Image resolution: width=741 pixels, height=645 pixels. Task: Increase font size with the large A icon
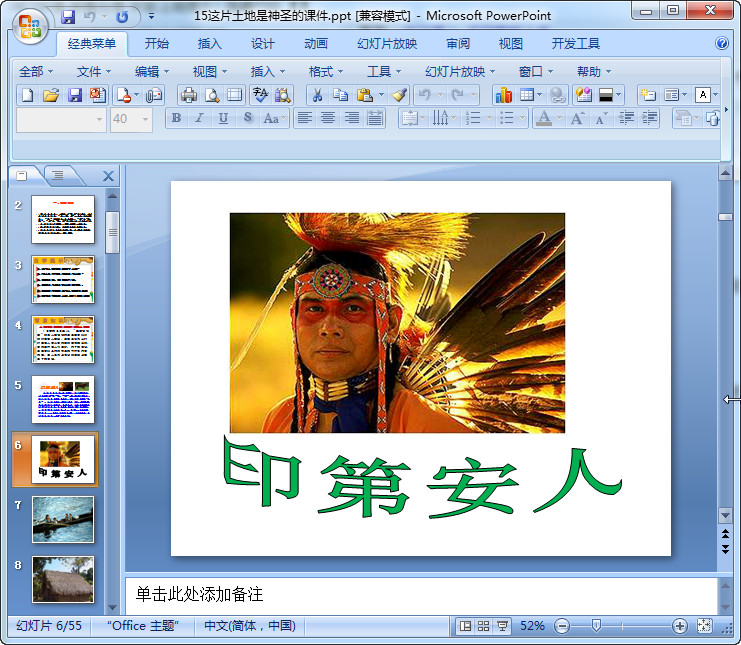[577, 118]
